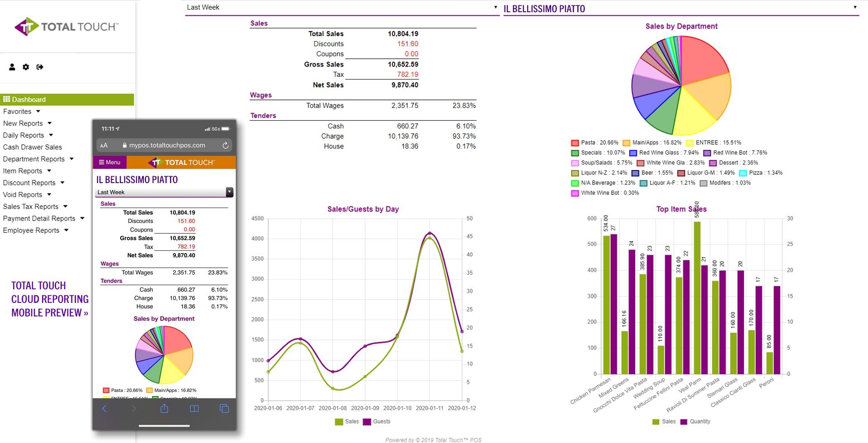This screenshot has width=868, height=443.
Task: Tap the refresh icon in the mobile address bar
Action: tap(225, 145)
